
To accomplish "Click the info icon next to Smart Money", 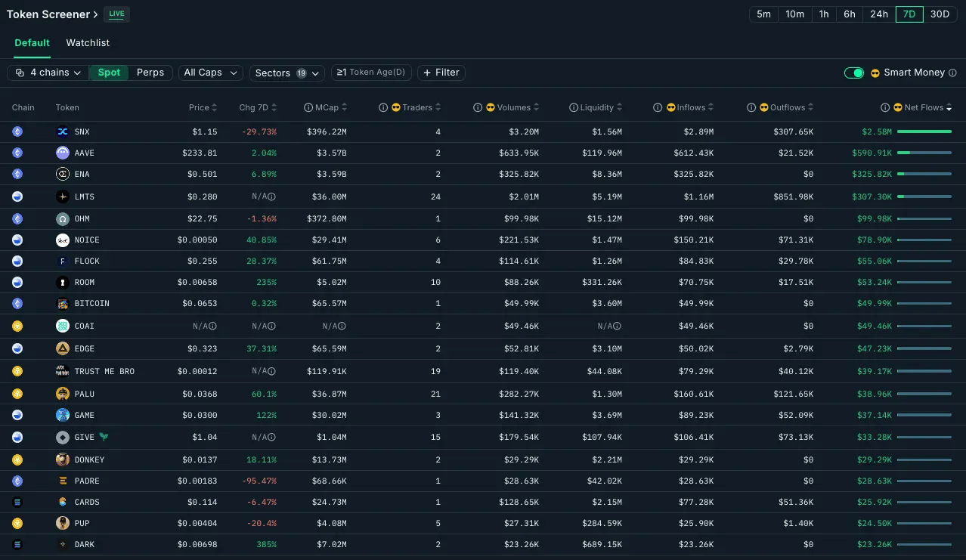I will click(952, 73).
